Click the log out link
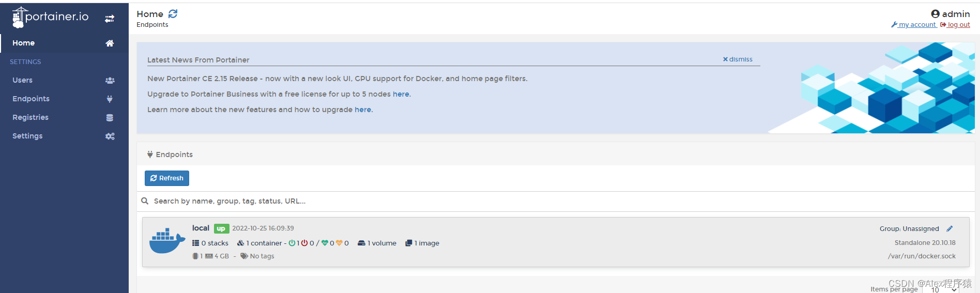Viewport: 980px width, 293px height. (955, 25)
